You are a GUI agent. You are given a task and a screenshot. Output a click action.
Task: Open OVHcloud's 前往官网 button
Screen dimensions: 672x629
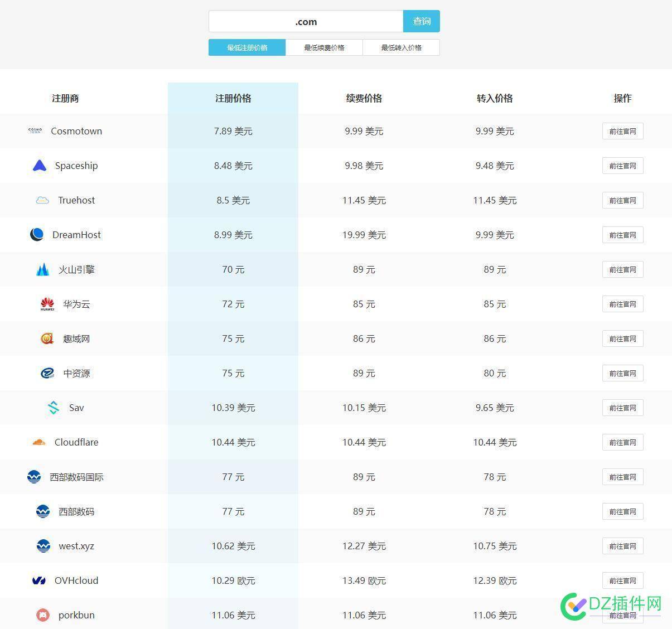tap(622, 580)
